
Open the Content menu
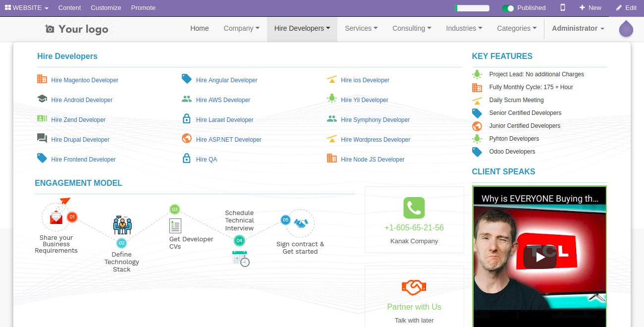69,8
